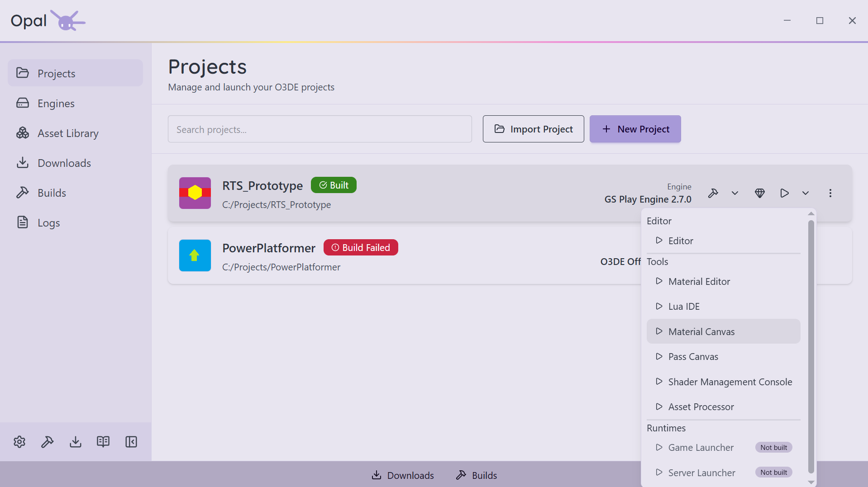Open Builds in the left sidebar
868x487 pixels.
[x=75, y=193]
